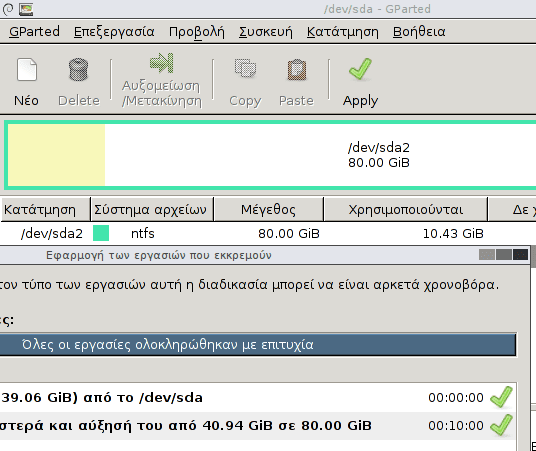Click the completed operations progress bar
This screenshot has height=451, width=536.
258,345
